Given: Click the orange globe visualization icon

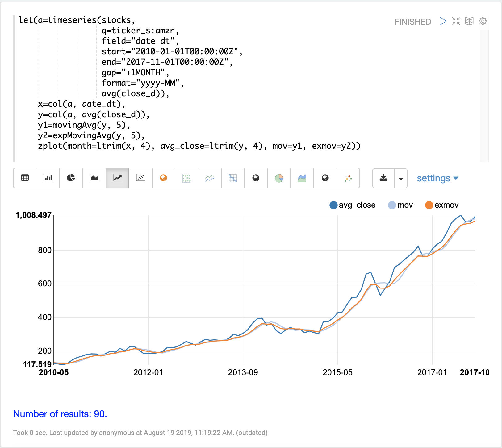Looking at the screenshot, I should pos(163,178).
